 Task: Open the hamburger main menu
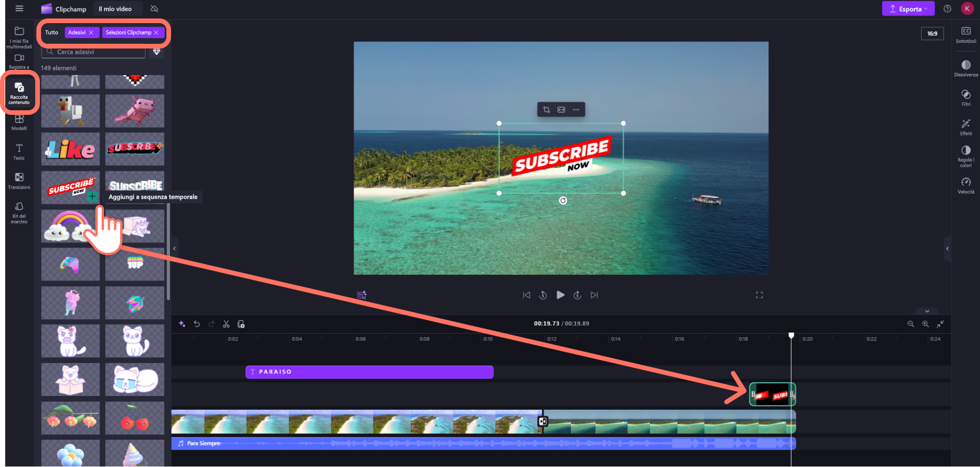(x=19, y=9)
